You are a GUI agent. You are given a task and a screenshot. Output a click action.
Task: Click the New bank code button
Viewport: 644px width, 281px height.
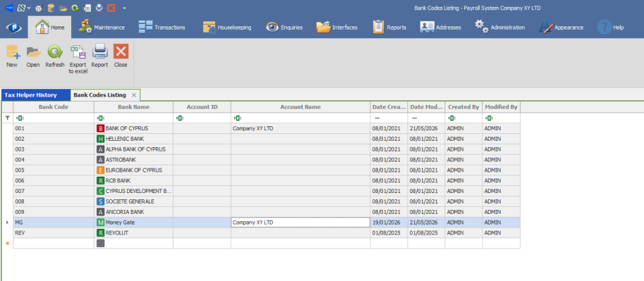(12, 56)
